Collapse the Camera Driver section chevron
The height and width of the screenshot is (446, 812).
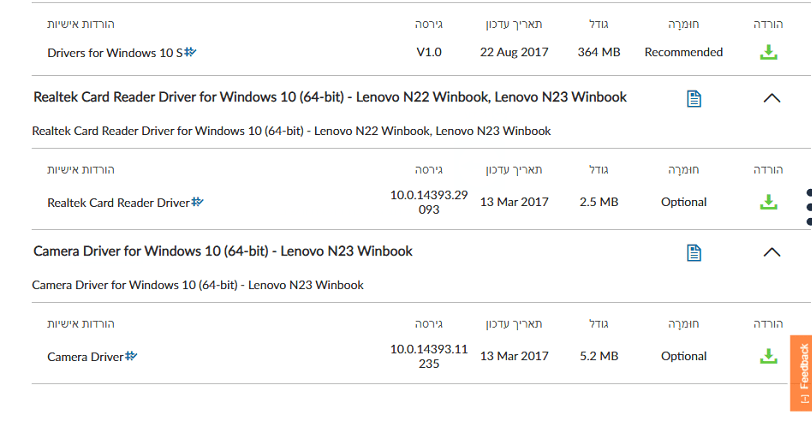tap(771, 252)
